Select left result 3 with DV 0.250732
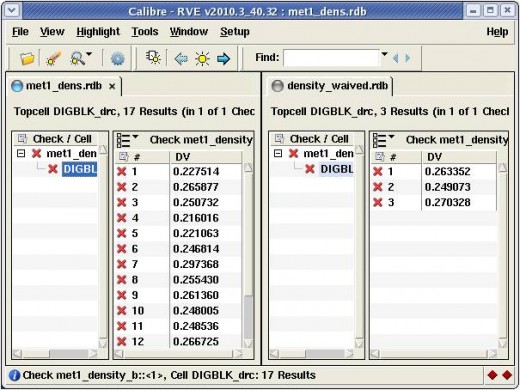The image size is (520, 390). 178,202
